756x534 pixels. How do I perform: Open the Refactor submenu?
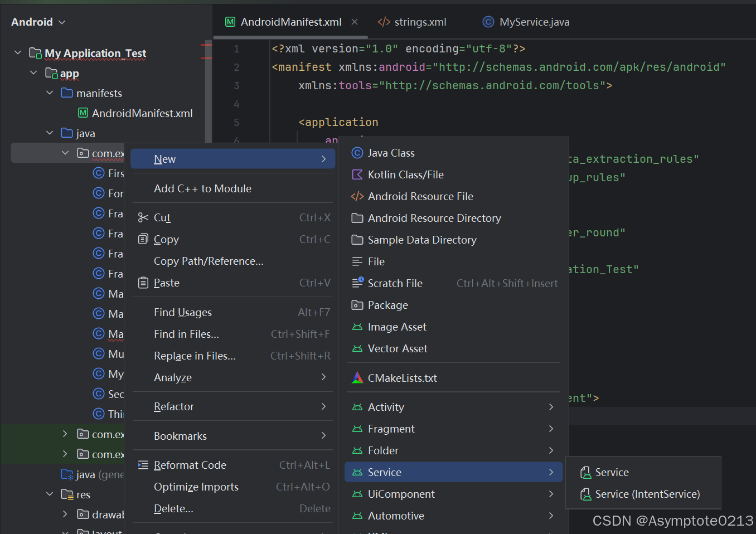tap(232, 406)
